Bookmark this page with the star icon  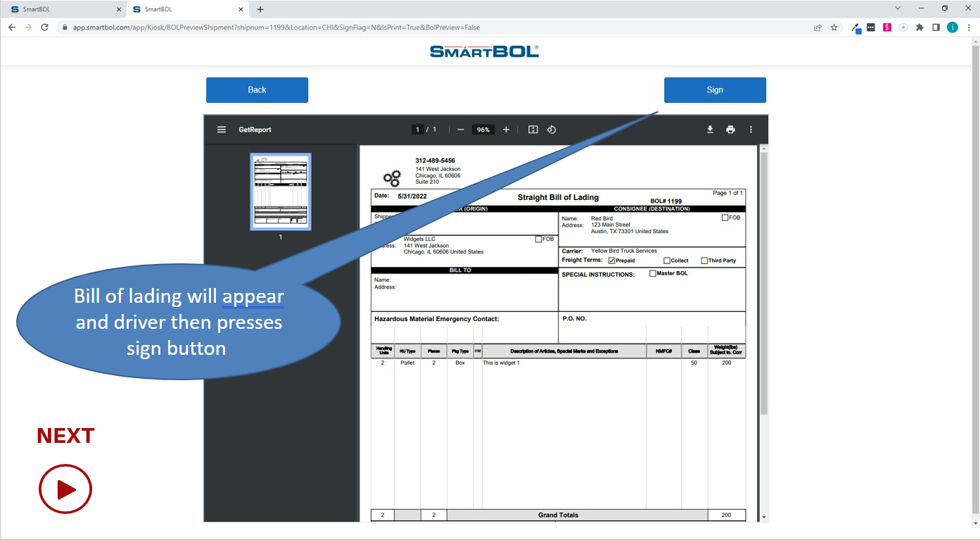[834, 27]
